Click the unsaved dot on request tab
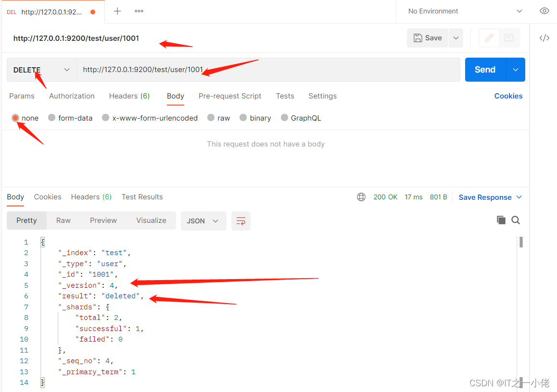This screenshot has width=557, height=392. coord(93,12)
